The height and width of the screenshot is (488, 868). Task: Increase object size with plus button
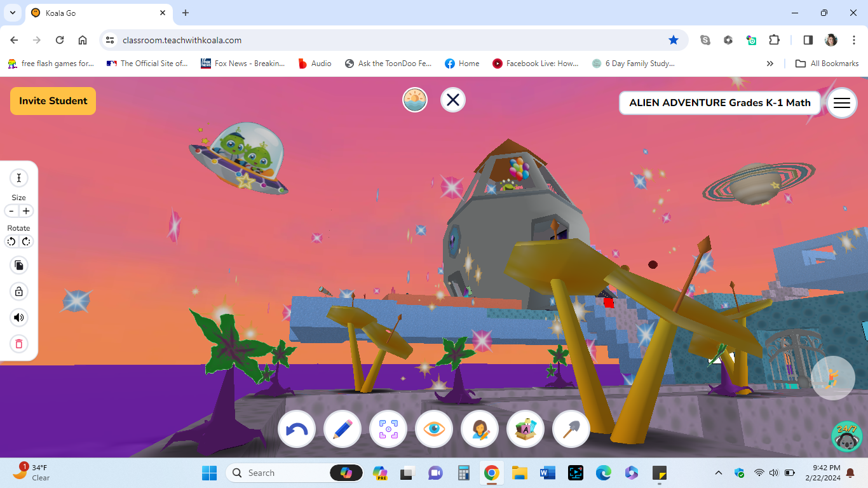pos(26,210)
